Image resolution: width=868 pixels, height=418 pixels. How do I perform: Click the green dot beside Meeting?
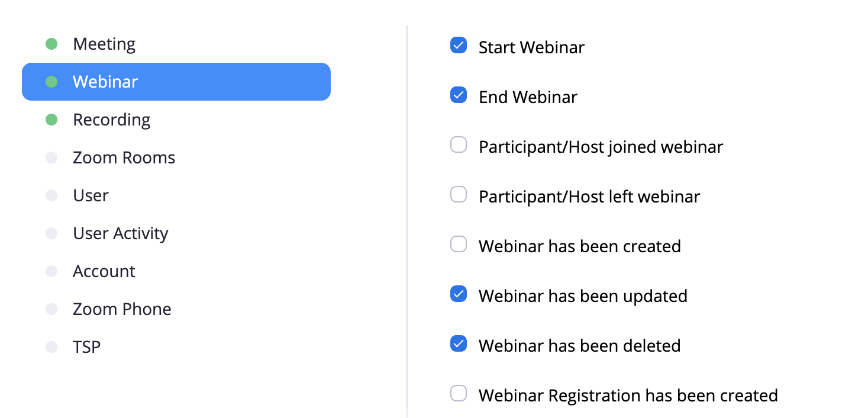[51, 44]
